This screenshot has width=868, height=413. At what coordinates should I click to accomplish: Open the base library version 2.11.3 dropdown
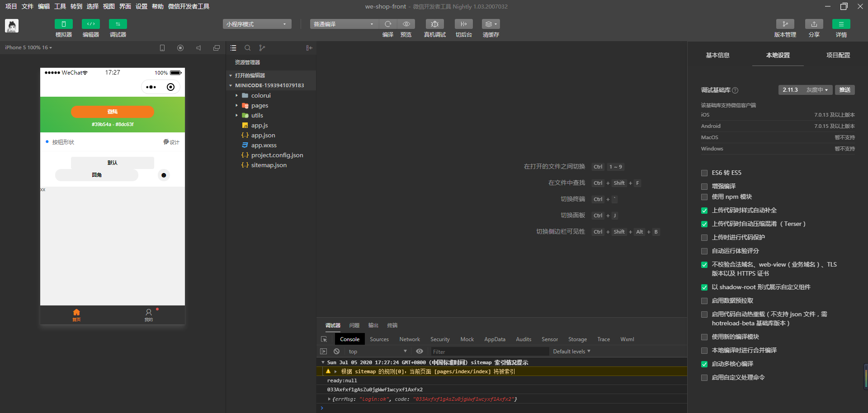pos(805,90)
